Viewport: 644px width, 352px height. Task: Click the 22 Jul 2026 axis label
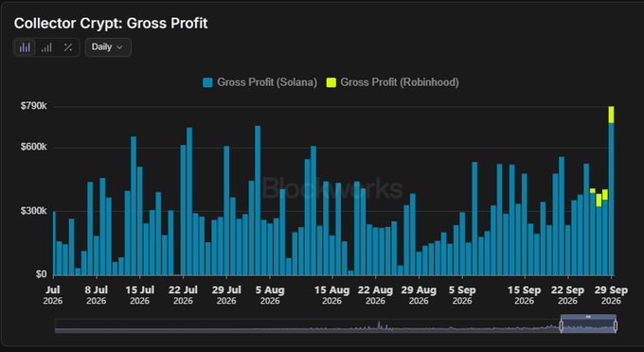183,295
